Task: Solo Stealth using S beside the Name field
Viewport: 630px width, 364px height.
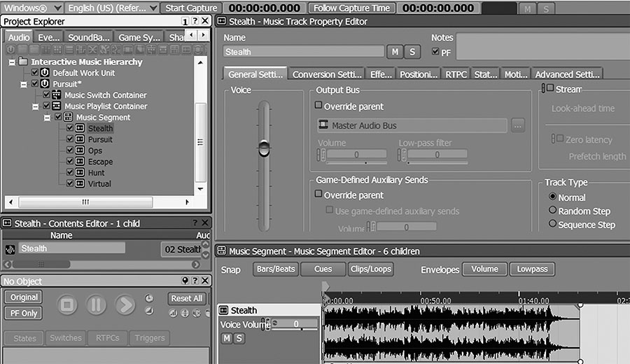Action: click(412, 52)
